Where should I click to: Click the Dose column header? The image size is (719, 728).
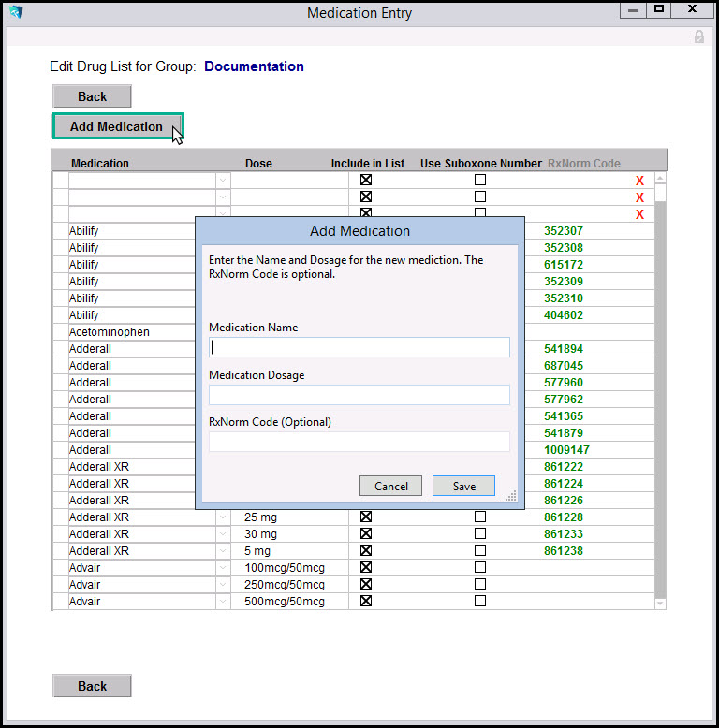[x=258, y=163]
